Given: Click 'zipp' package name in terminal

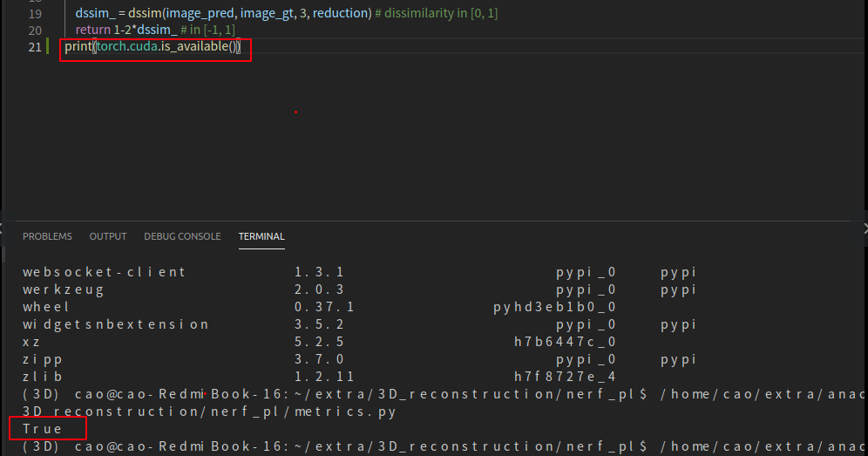Looking at the screenshot, I should pyautogui.click(x=43, y=359).
